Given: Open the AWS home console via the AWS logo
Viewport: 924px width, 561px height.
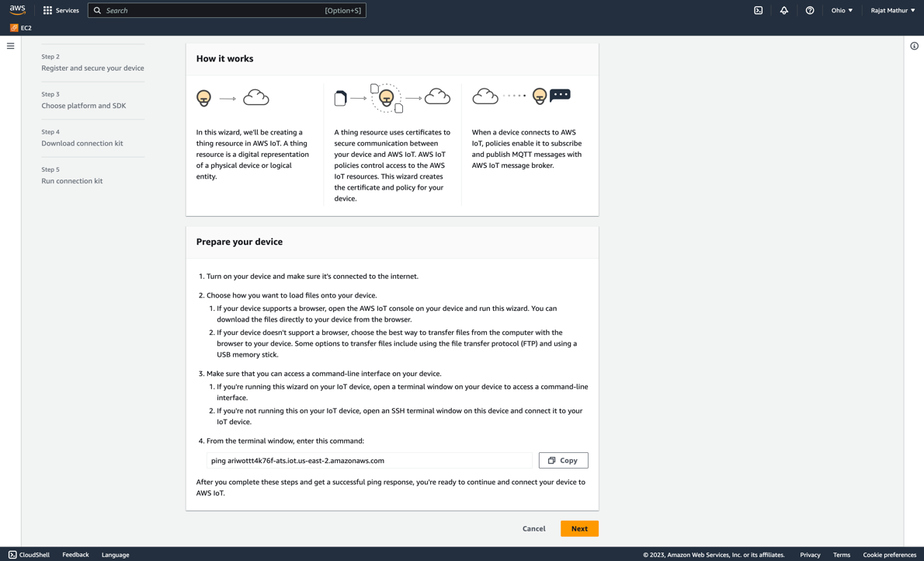Looking at the screenshot, I should (x=16, y=10).
